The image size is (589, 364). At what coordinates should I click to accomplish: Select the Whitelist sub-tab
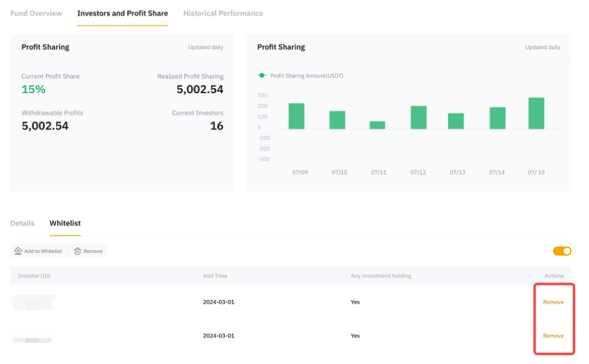(x=65, y=223)
